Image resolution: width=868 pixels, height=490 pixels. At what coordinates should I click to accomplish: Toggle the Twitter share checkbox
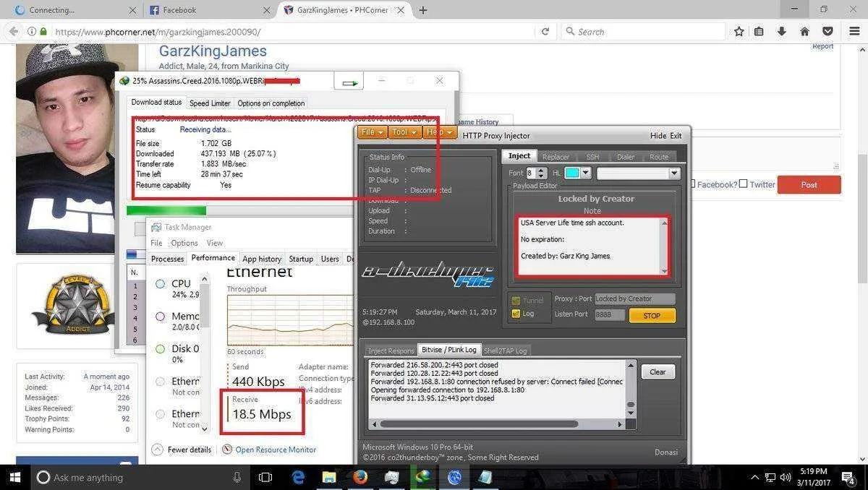pyautogui.click(x=744, y=184)
